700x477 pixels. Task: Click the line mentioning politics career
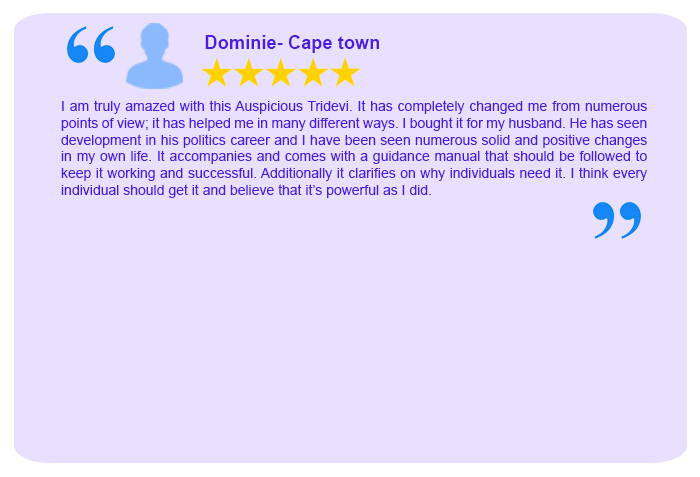[x=354, y=140]
